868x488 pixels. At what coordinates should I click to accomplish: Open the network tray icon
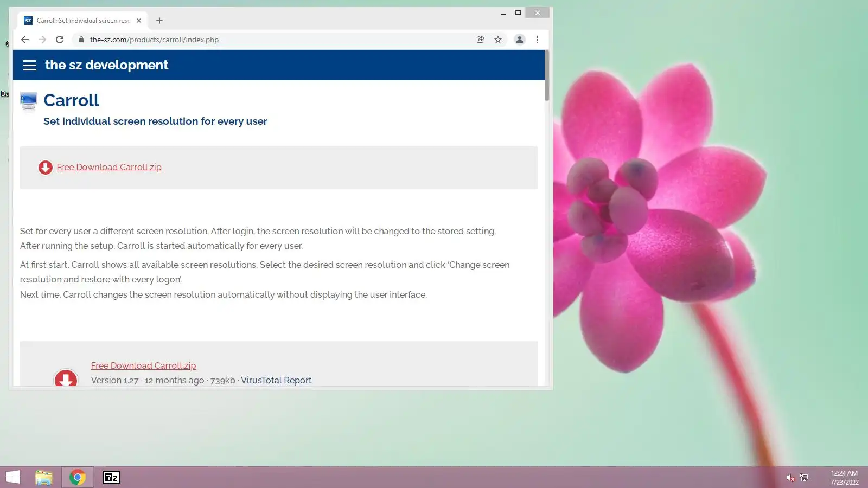[804, 478]
